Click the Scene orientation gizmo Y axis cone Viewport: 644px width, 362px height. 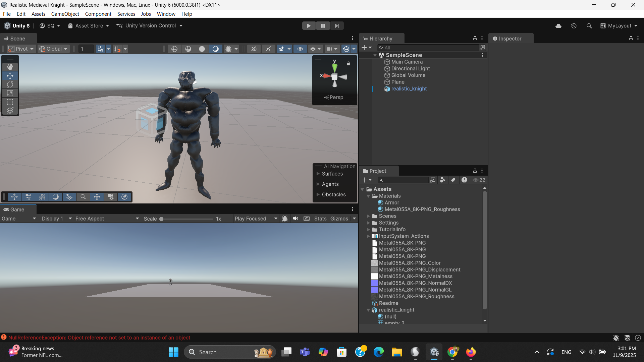334,68
